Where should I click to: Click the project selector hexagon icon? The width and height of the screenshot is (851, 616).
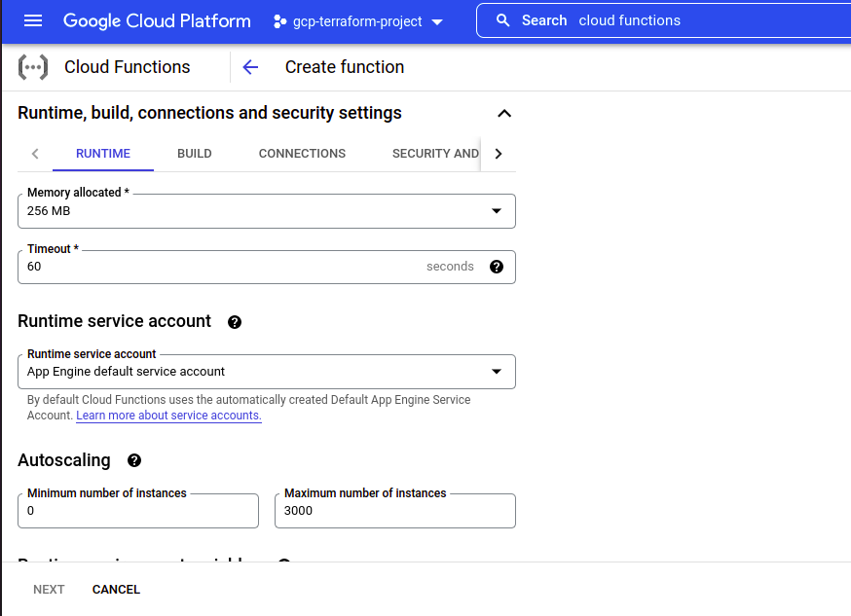279,21
